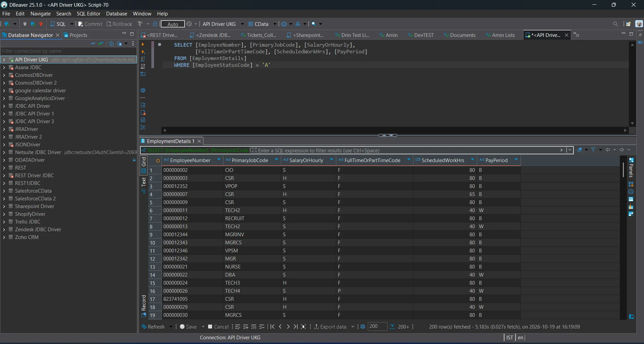The image size is (644, 344).
Task: Toggle Record view for results
Action: pyautogui.click(x=144, y=303)
